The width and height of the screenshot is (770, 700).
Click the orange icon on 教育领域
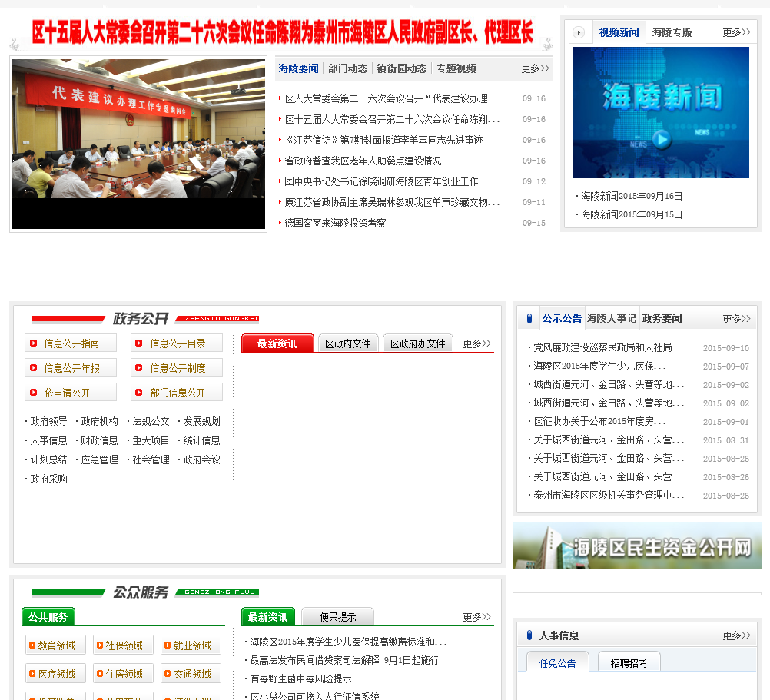coord(32,645)
